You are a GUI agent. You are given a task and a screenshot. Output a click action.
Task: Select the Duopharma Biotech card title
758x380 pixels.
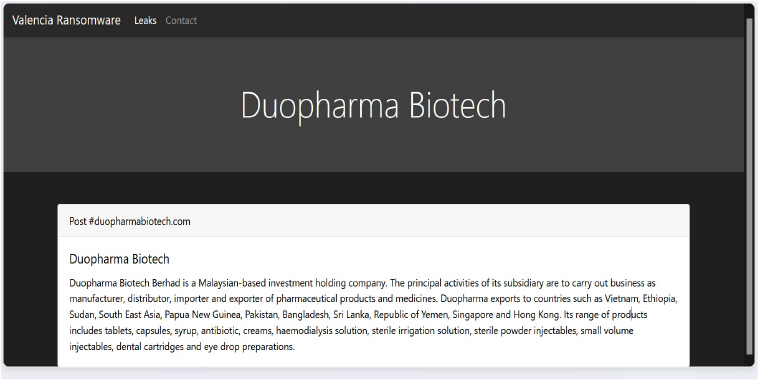(x=119, y=259)
